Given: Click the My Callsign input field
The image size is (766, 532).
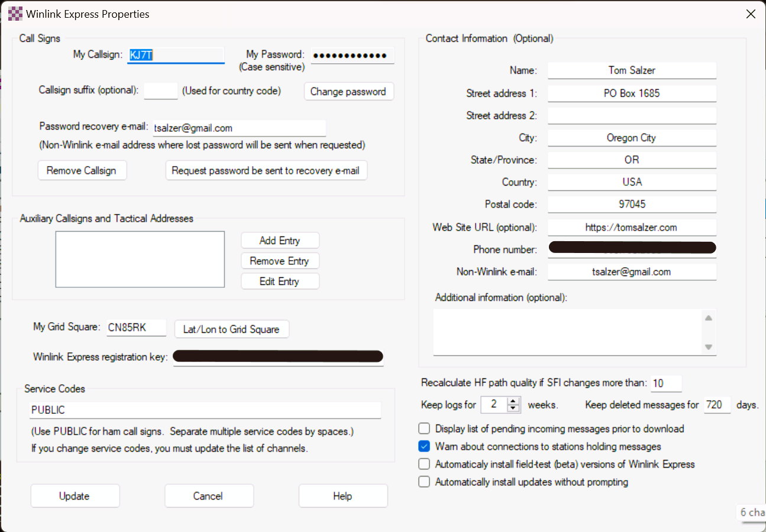Looking at the screenshot, I should pyautogui.click(x=175, y=54).
